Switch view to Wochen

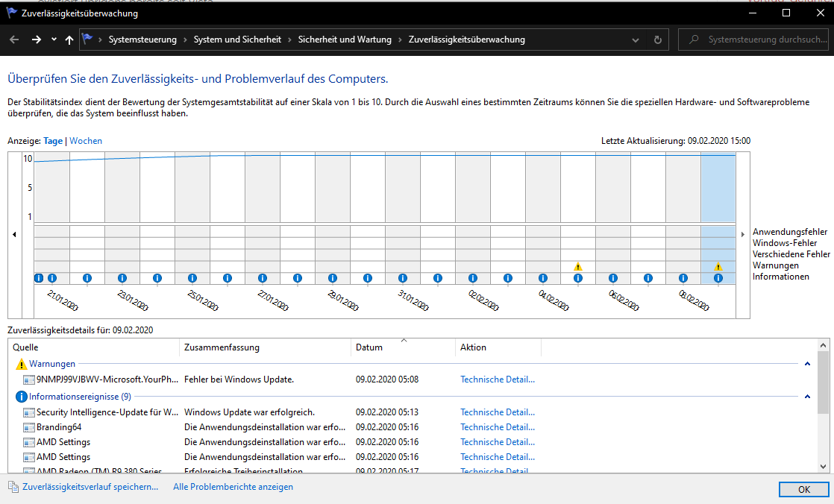pyautogui.click(x=86, y=141)
